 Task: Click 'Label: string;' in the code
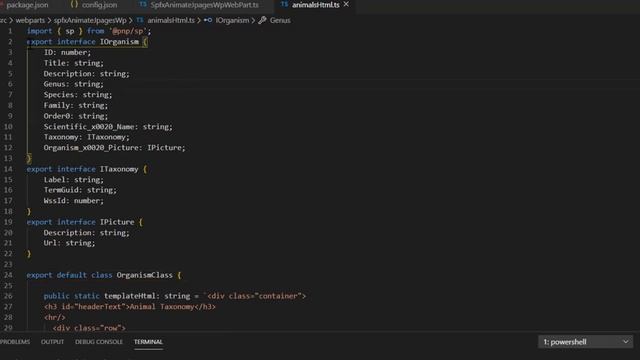coord(74,180)
